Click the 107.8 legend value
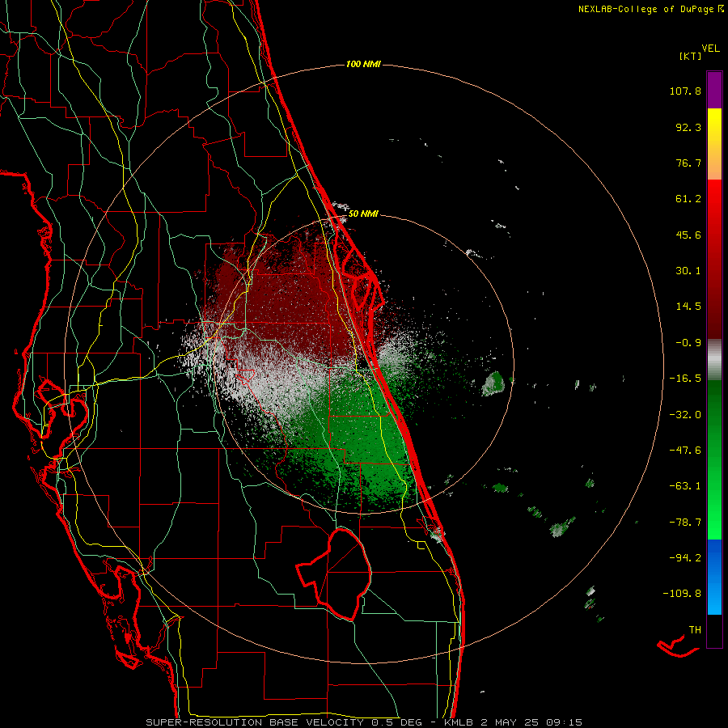Viewport: 728px width, 728px height. [685, 91]
